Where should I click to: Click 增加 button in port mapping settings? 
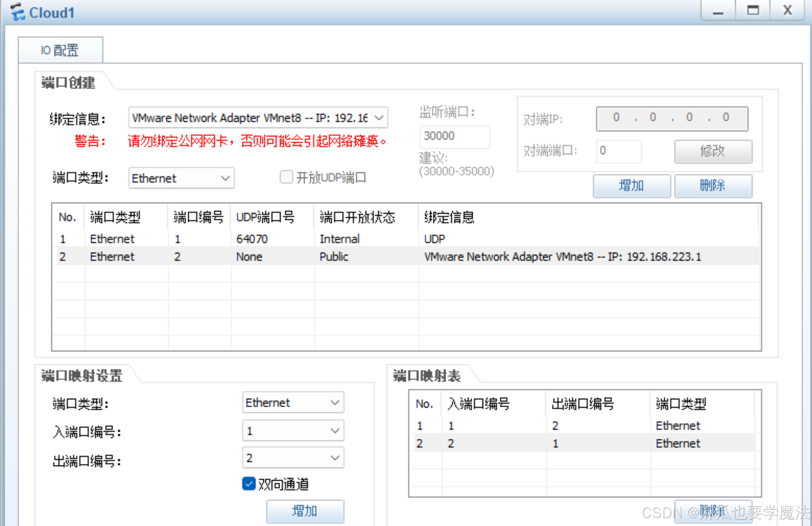305,511
